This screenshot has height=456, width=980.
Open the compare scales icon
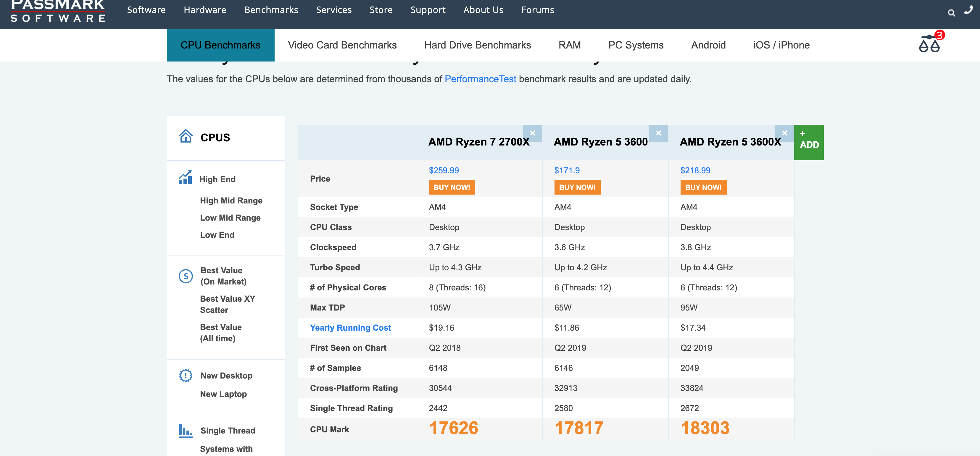pos(929,44)
